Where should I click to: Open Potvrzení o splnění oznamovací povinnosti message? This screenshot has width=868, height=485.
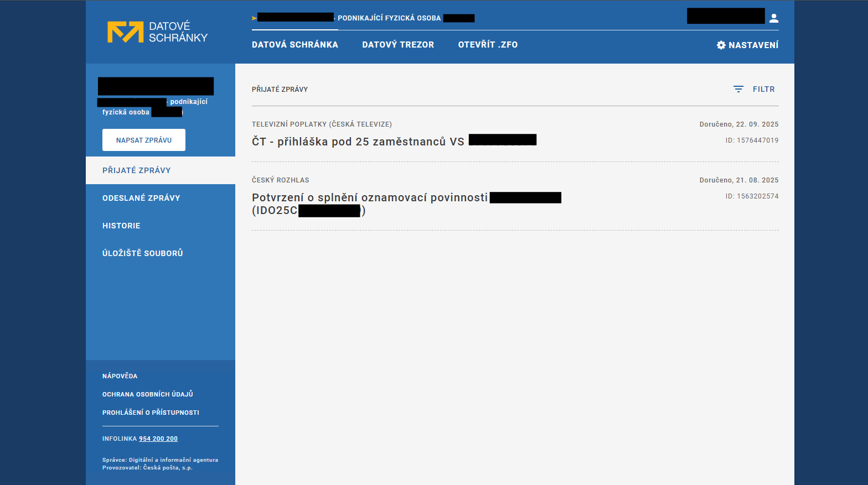click(370, 197)
